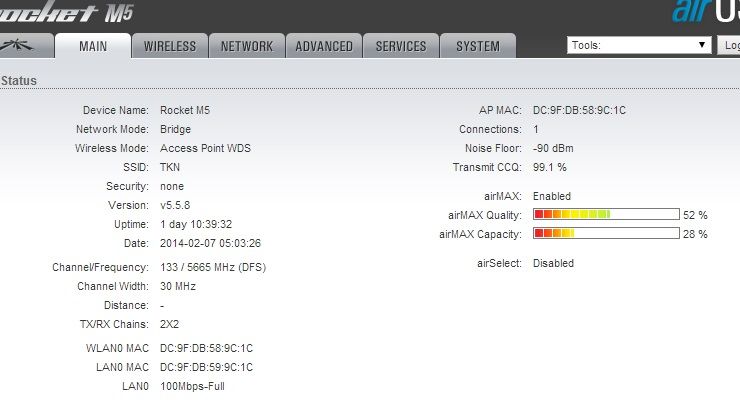Switch to the MAIN tab

(93, 46)
